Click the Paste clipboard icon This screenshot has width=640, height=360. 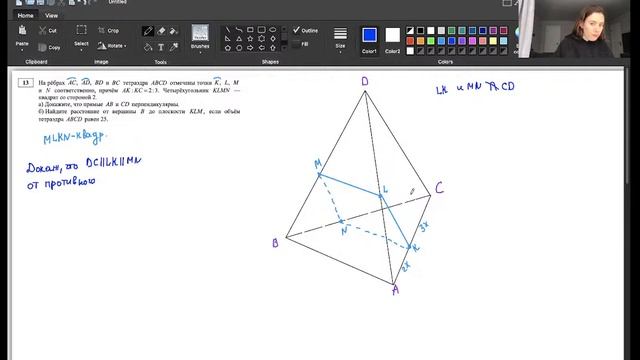pyautogui.click(x=22, y=30)
